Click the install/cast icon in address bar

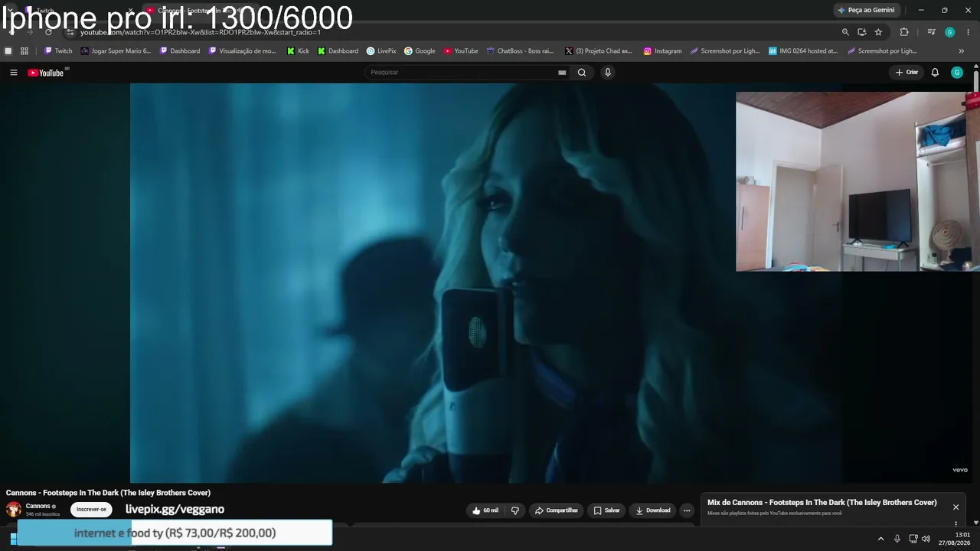862,32
